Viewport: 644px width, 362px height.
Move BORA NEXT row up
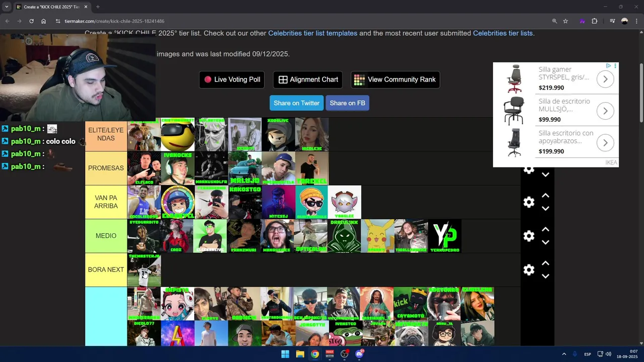(x=545, y=263)
